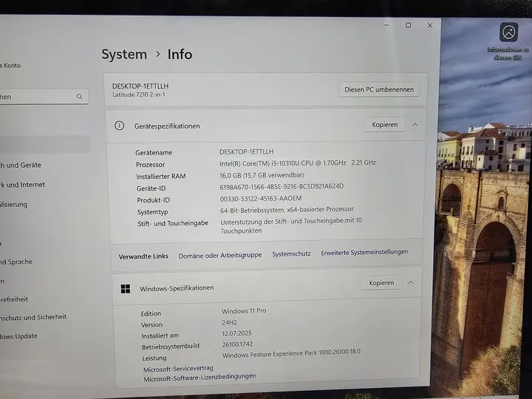Maximize the Settings window

point(408,25)
